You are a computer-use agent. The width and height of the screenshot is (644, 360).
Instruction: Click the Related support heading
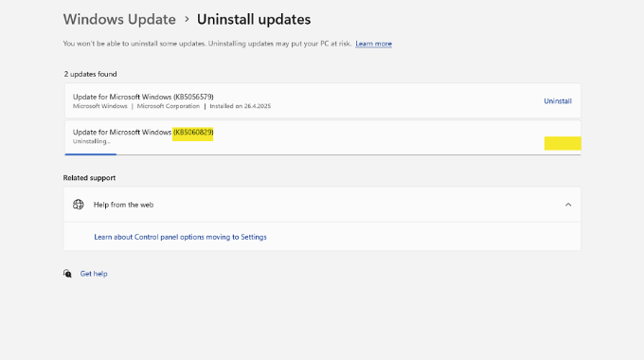89,177
